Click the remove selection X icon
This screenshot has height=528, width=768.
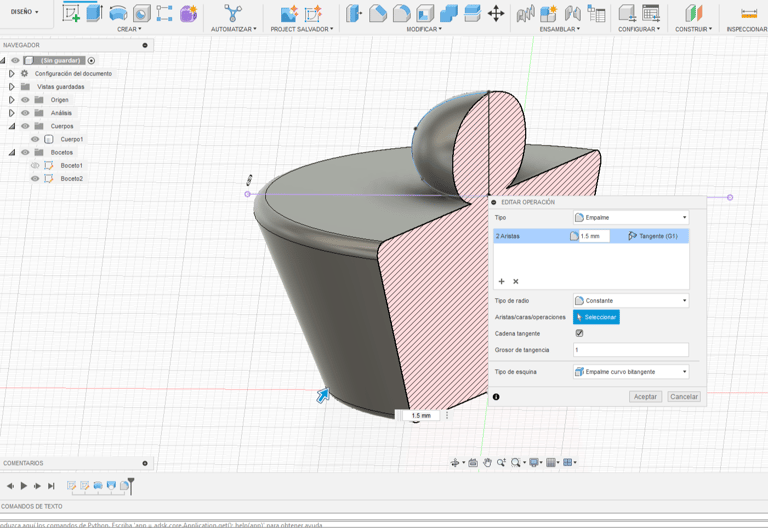click(516, 282)
